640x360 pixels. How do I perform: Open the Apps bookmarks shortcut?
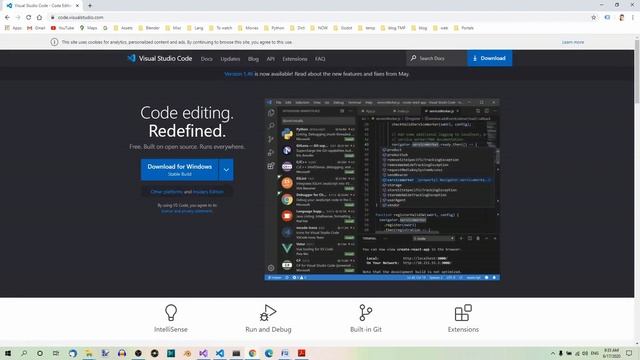click(13, 28)
